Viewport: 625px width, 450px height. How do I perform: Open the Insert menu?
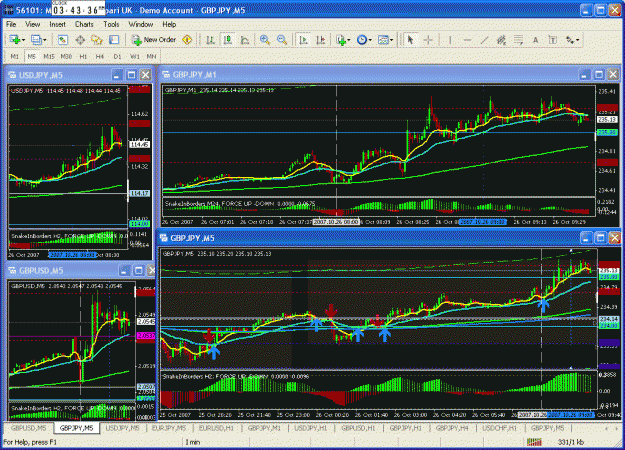[x=57, y=24]
